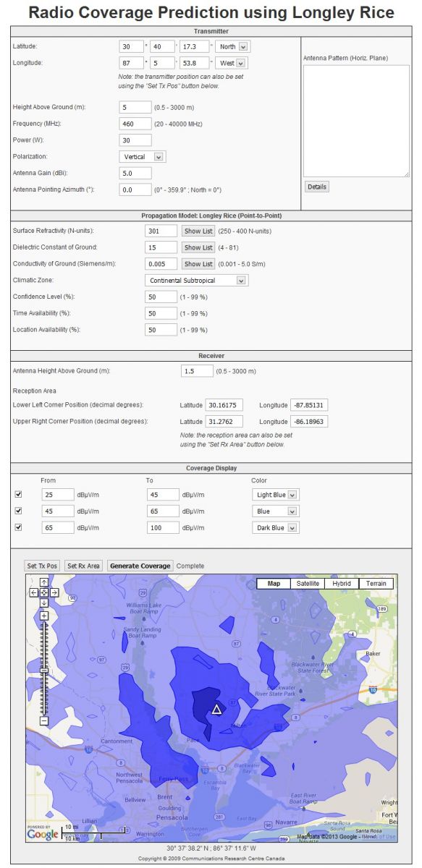Click the longitude seconds field
The height and width of the screenshot is (868, 422).
[195, 63]
